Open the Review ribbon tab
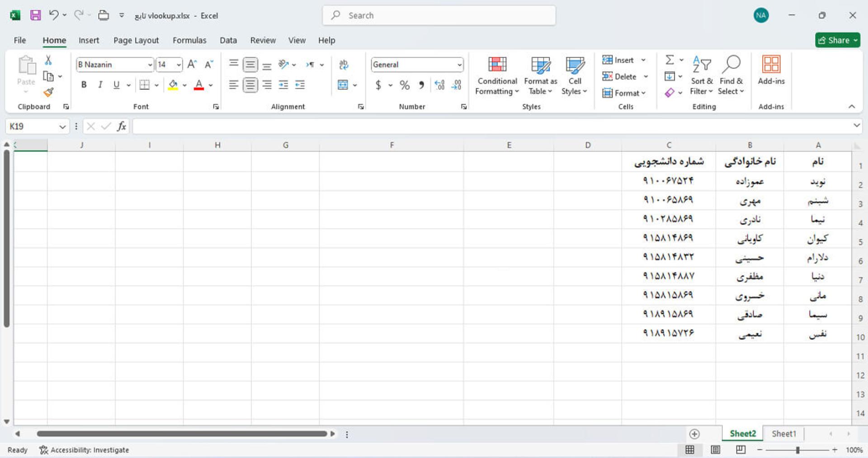Viewport: 868px width, 458px height. coord(263,40)
